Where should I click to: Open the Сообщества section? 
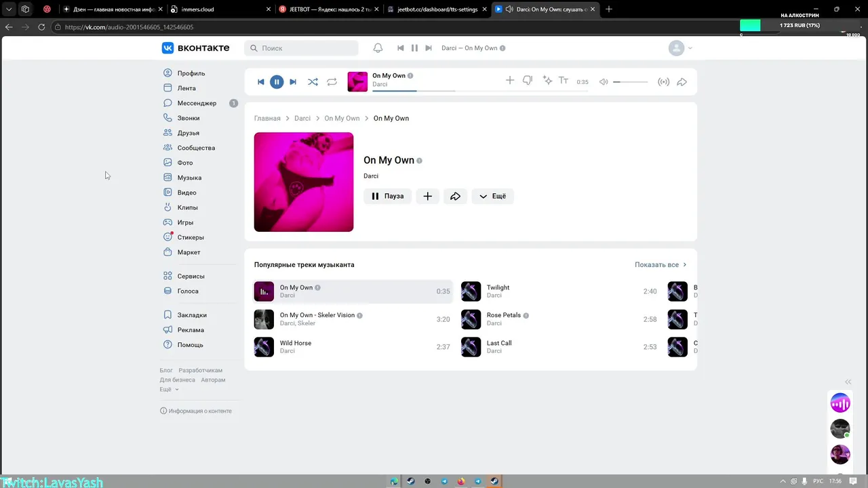(x=196, y=148)
